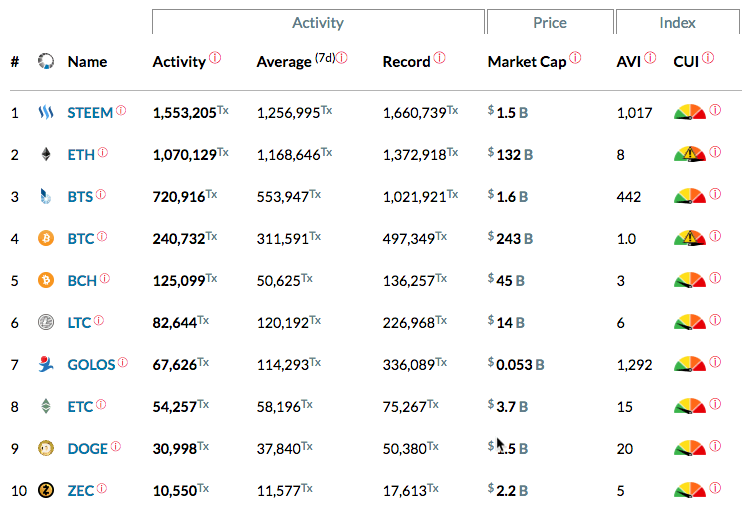Screen dimensions: 751x511
Task: Click info icon beside DOGE name
Action: pos(116,447)
